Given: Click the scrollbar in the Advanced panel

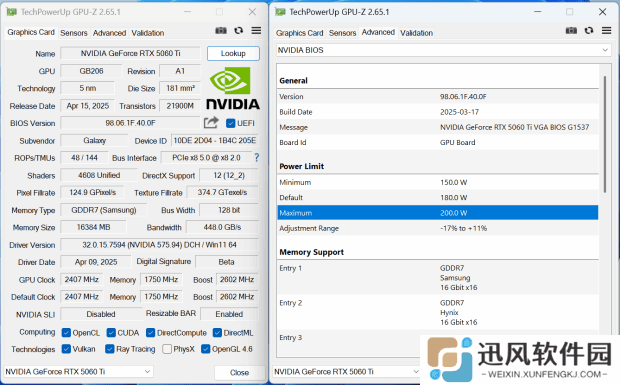Looking at the screenshot, I should click(605, 134).
